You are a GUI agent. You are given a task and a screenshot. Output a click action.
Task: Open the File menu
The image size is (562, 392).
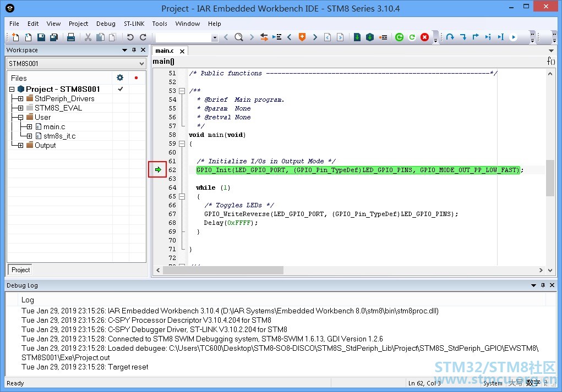(x=14, y=24)
